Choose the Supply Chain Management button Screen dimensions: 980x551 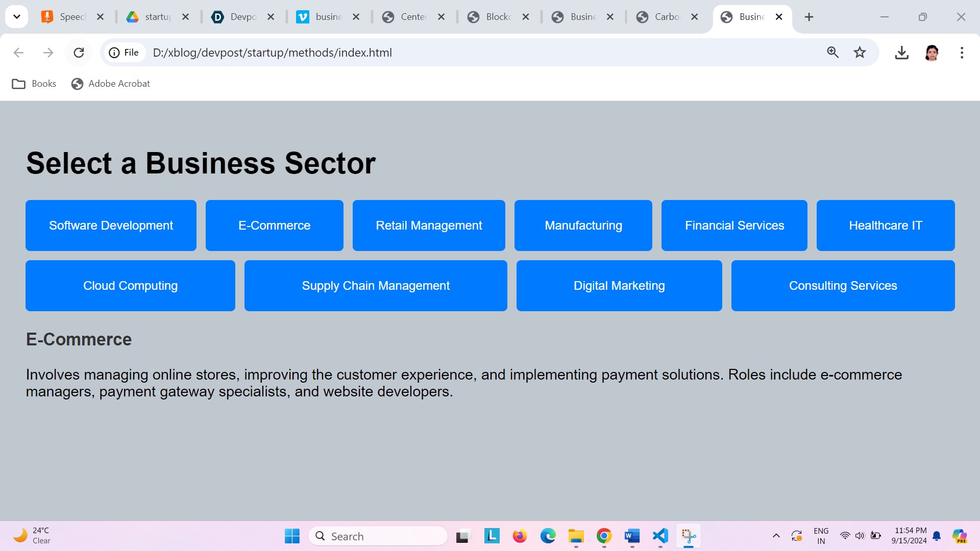tap(376, 286)
